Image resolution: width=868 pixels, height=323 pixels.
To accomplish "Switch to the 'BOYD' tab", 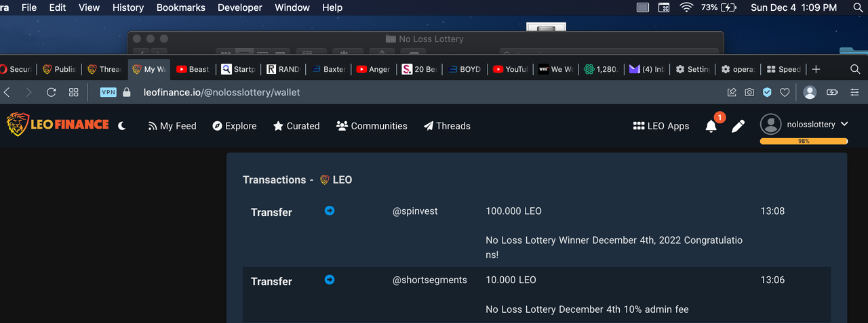I will (x=465, y=69).
